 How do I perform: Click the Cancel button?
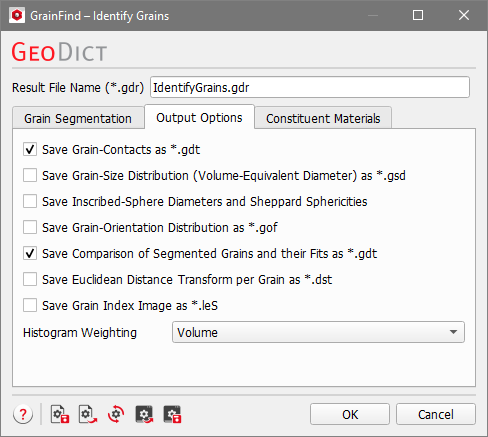pyautogui.click(x=436, y=414)
